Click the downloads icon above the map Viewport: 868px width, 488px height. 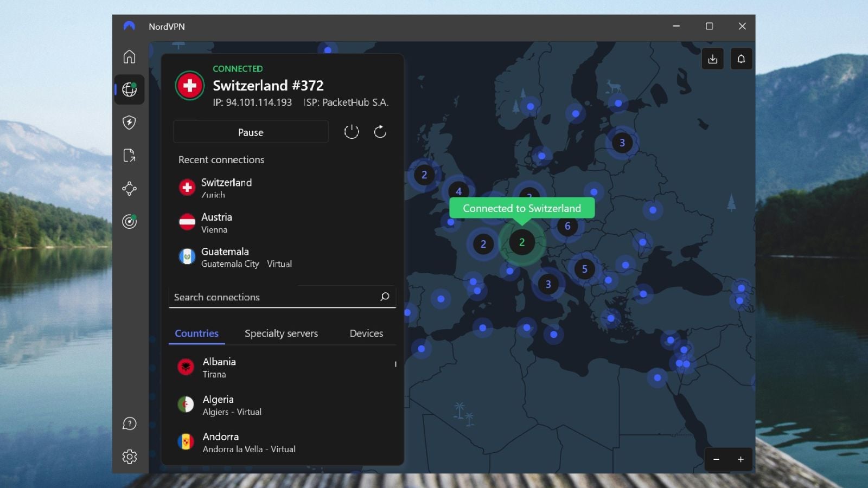point(713,59)
